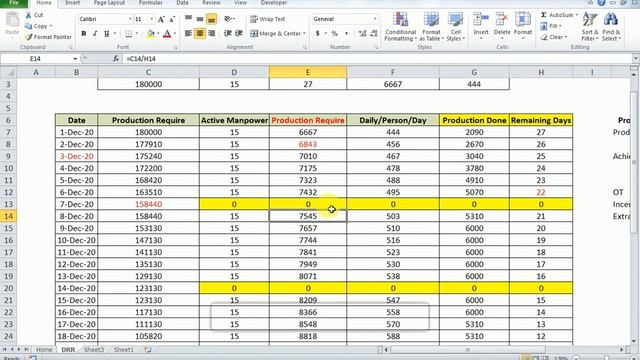Image resolution: width=640 pixels, height=360 pixels.
Task: Decrease font size with shrink font icon
Action: [172, 19]
